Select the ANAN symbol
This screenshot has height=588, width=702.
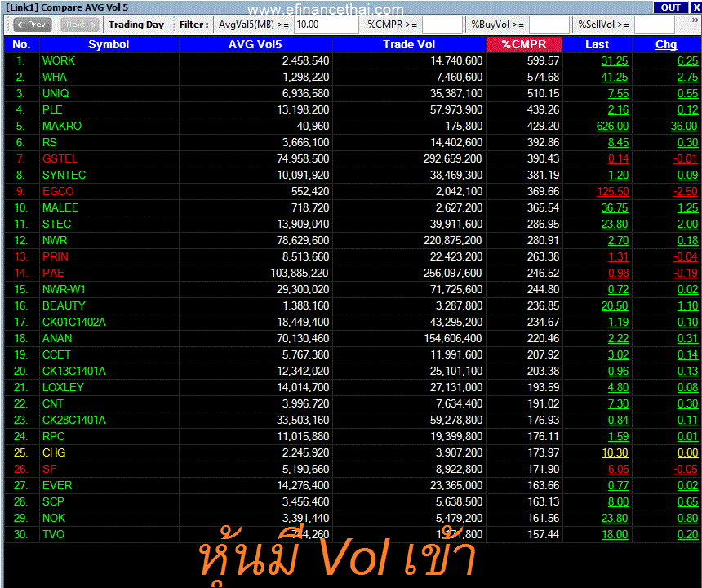click(57, 339)
